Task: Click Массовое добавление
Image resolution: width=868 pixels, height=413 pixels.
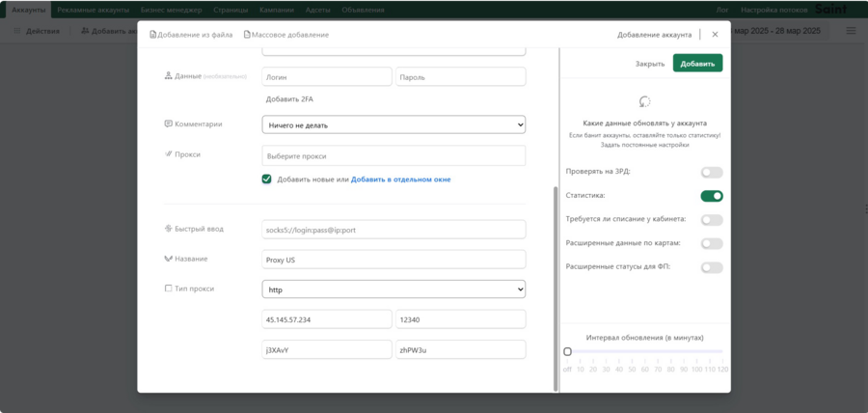Action: (286, 35)
